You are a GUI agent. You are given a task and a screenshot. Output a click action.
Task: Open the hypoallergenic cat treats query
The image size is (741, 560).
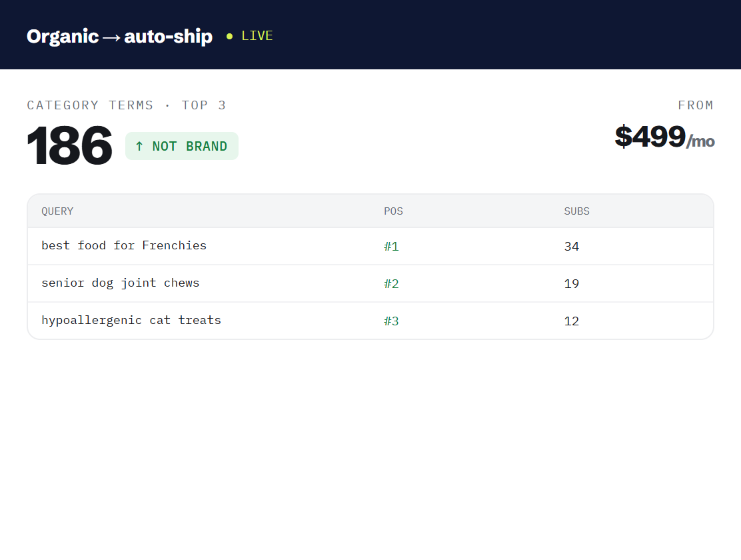131,320
